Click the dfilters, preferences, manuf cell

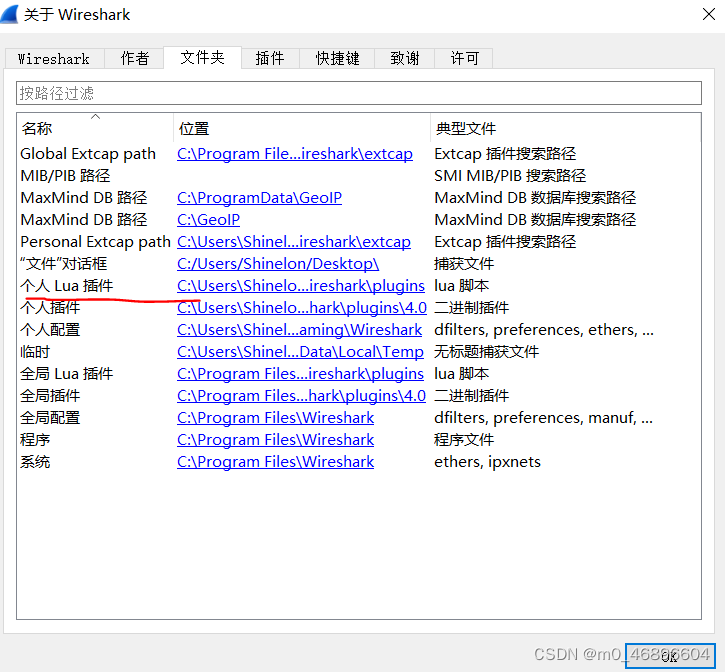click(543, 418)
